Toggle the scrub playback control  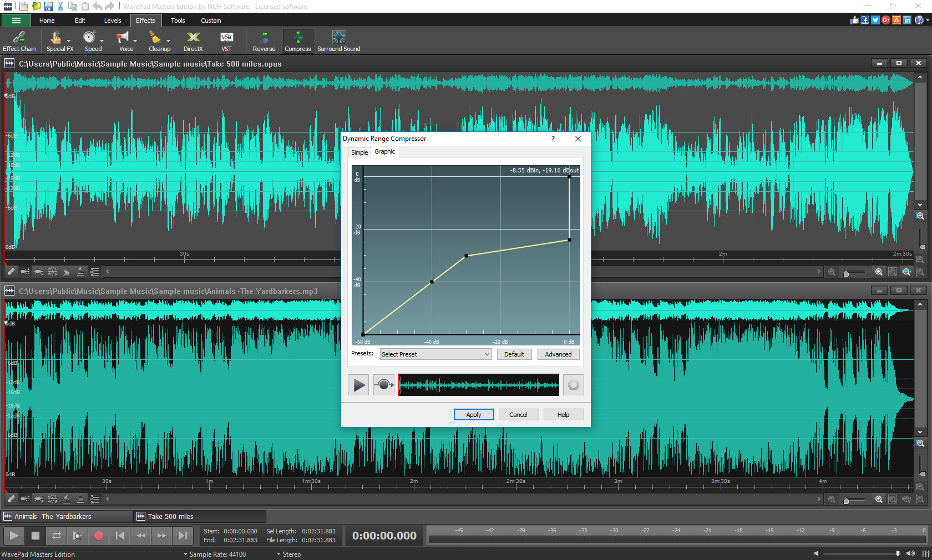[x=78, y=536]
